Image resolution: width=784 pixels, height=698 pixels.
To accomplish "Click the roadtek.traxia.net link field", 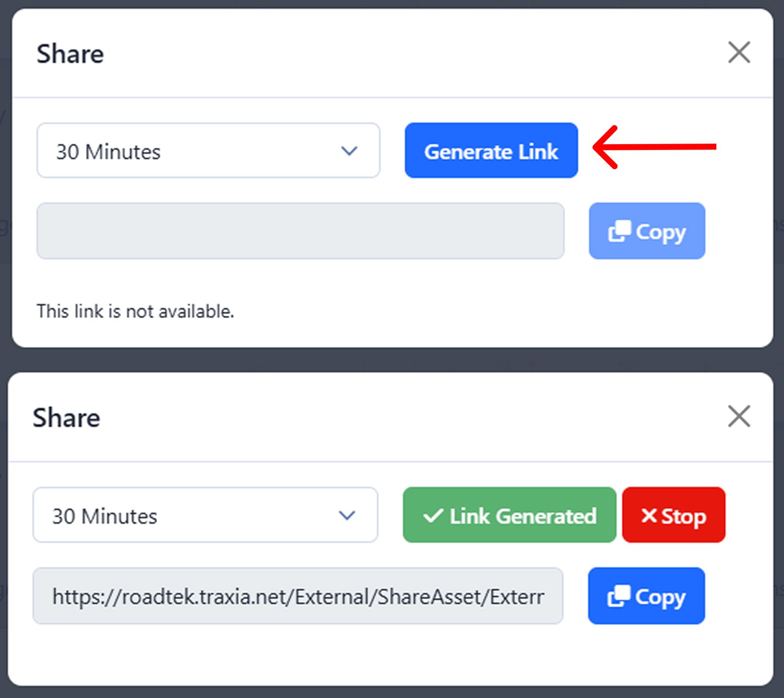I will point(298,596).
